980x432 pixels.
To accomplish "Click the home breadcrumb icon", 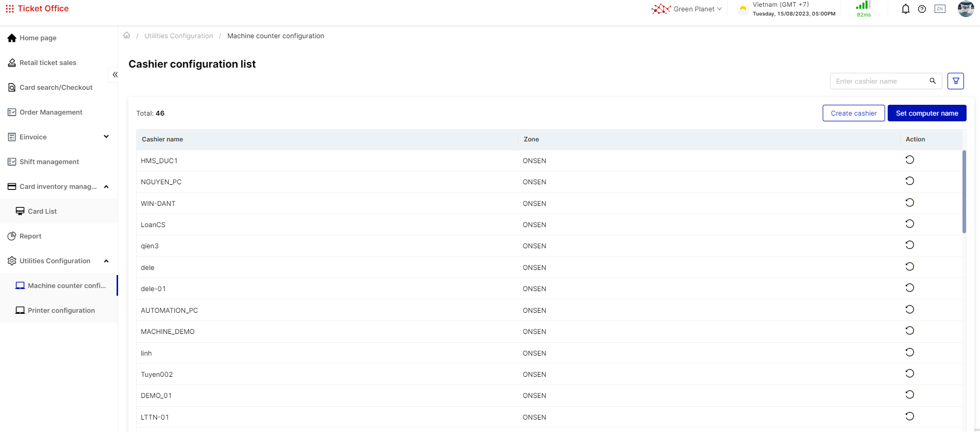I will 126,36.
